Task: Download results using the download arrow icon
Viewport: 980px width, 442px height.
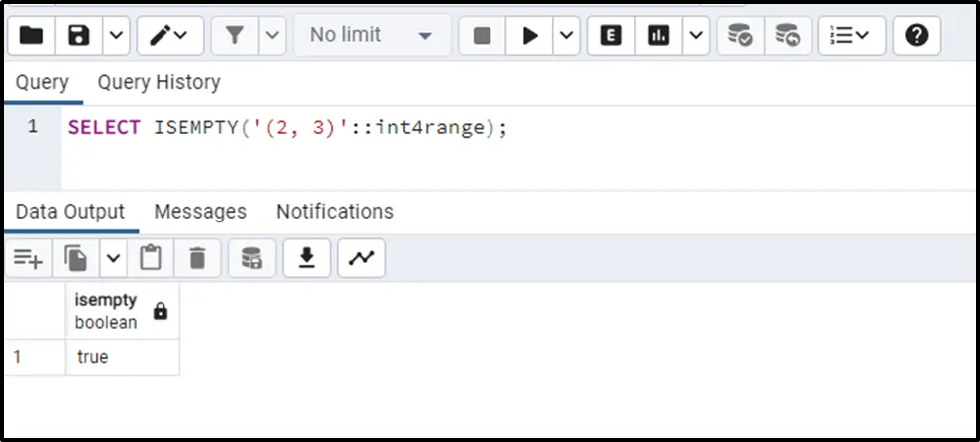Action: pyautogui.click(x=307, y=259)
